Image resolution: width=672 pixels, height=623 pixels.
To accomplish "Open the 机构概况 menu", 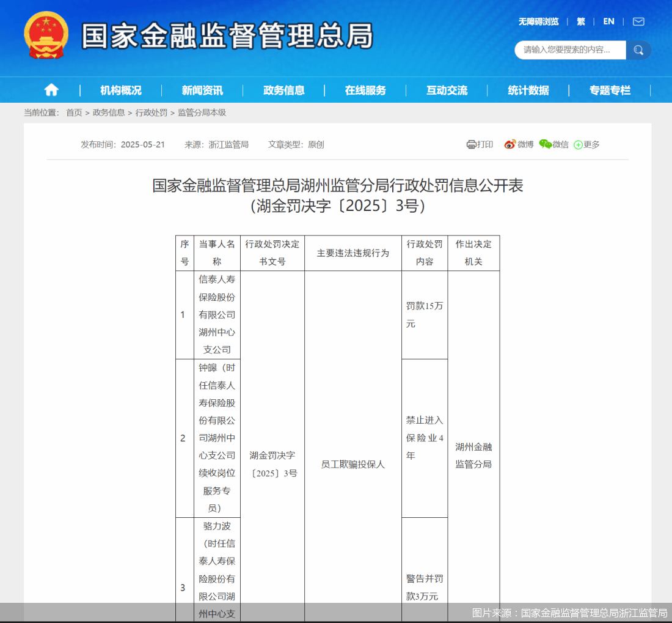I will [121, 90].
